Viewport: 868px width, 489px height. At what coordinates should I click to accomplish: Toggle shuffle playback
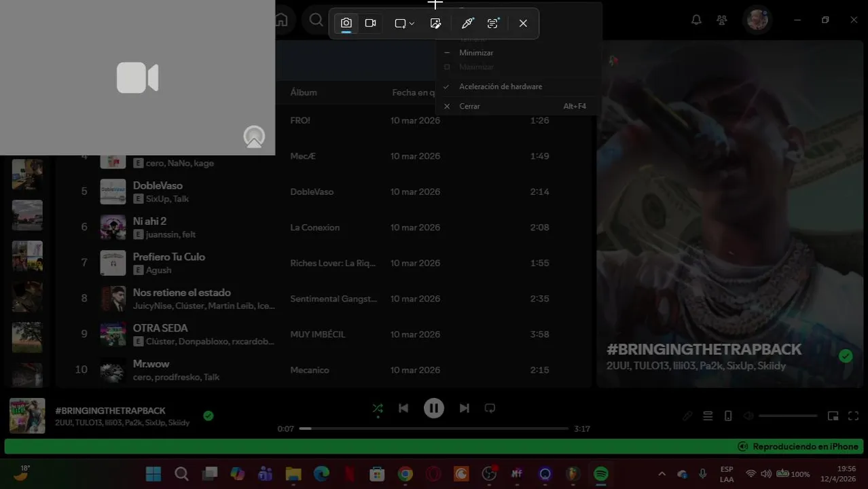[378, 408]
